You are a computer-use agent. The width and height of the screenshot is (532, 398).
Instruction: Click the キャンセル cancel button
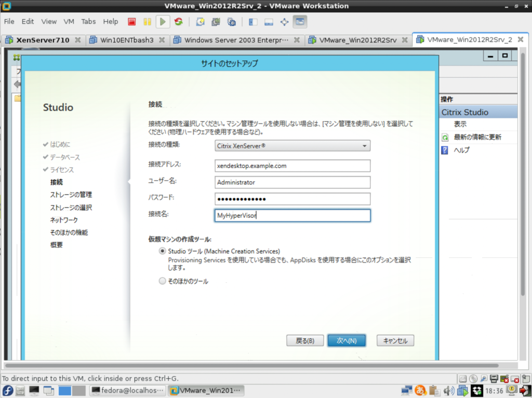(395, 341)
